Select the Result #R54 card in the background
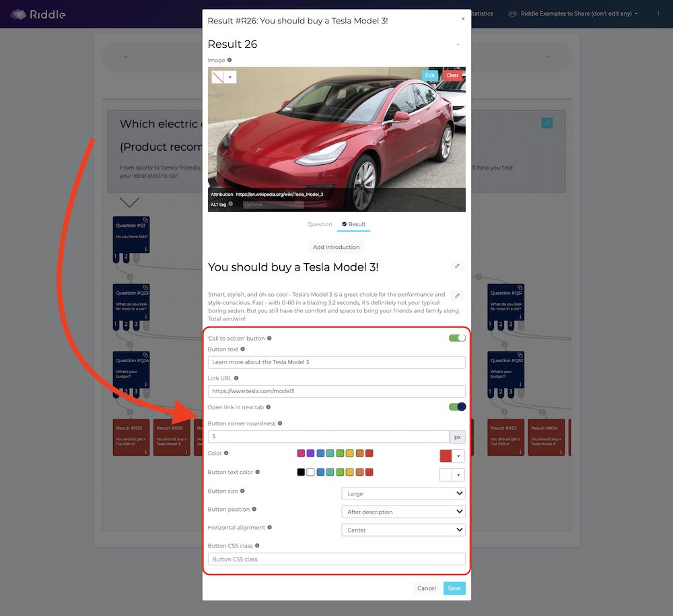The image size is (673, 616). (546, 438)
